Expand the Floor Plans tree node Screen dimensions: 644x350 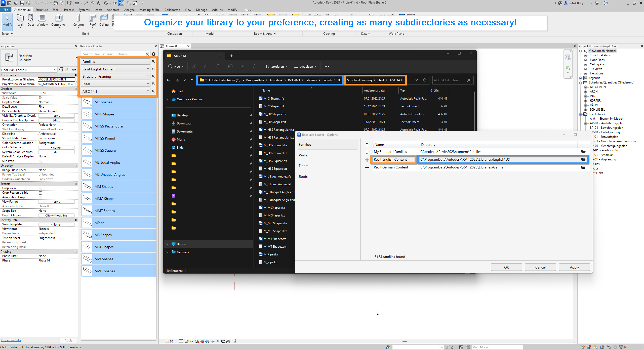585,60
